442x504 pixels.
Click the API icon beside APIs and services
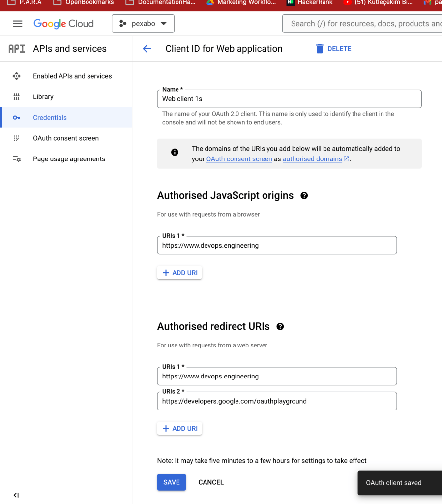(x=16, y=49)
